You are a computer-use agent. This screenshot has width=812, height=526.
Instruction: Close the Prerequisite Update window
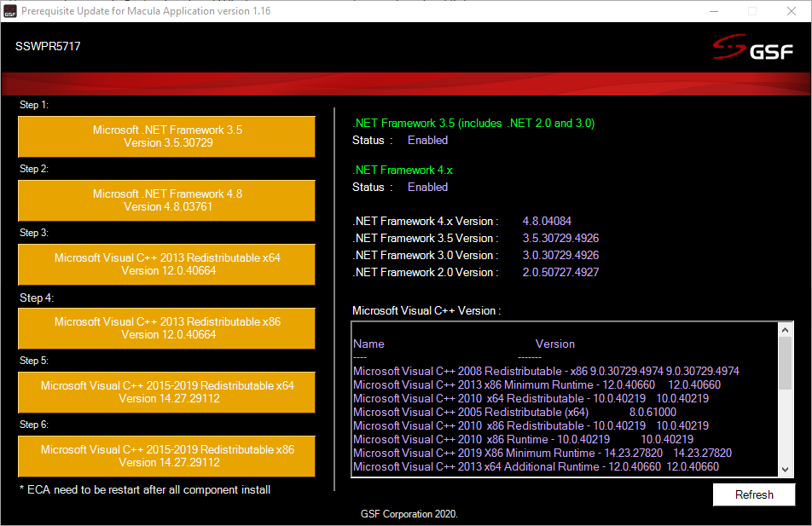[x=792, y=11]
